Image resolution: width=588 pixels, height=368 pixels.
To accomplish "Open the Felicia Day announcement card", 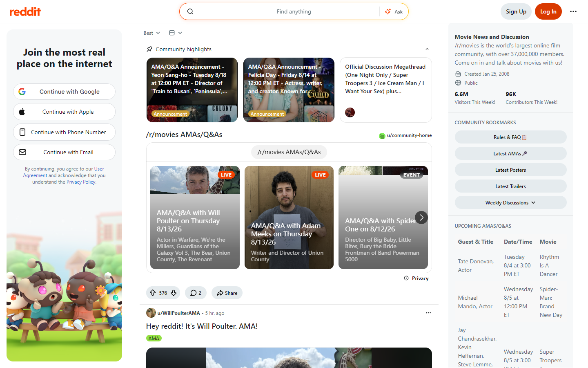I will click(x=289, y=90).
